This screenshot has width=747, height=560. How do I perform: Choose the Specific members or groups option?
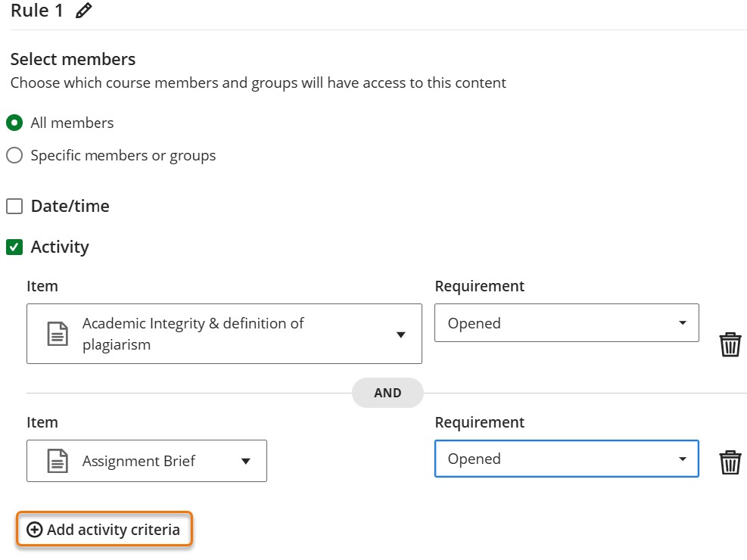click(14, 156)
